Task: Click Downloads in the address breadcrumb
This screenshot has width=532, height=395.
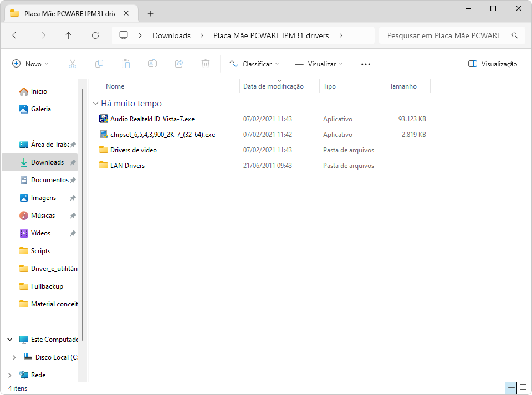Action: click(x=171, y=35)
